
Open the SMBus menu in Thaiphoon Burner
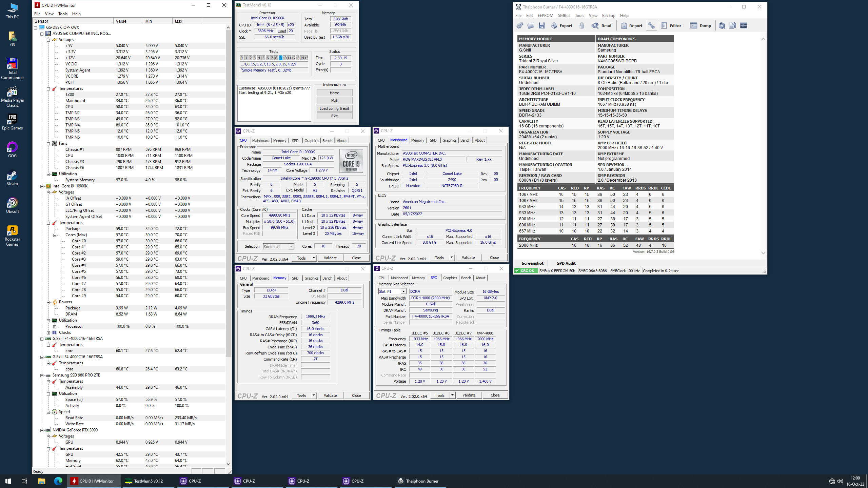pos(564,16)
